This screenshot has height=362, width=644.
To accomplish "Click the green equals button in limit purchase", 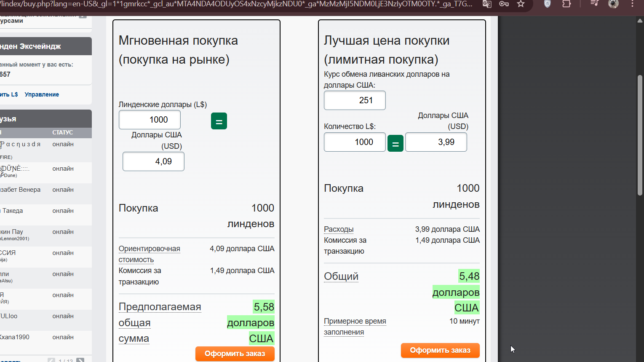I will click(x=395, y=143).
